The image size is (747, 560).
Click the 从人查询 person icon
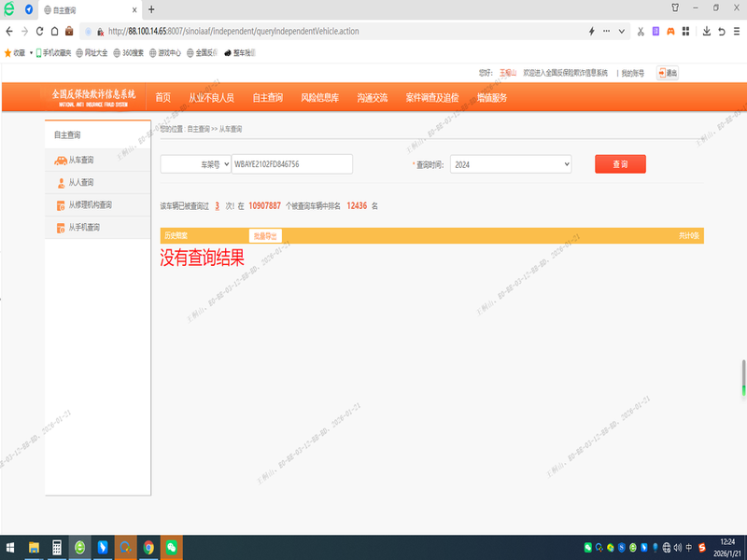point(60,183)
